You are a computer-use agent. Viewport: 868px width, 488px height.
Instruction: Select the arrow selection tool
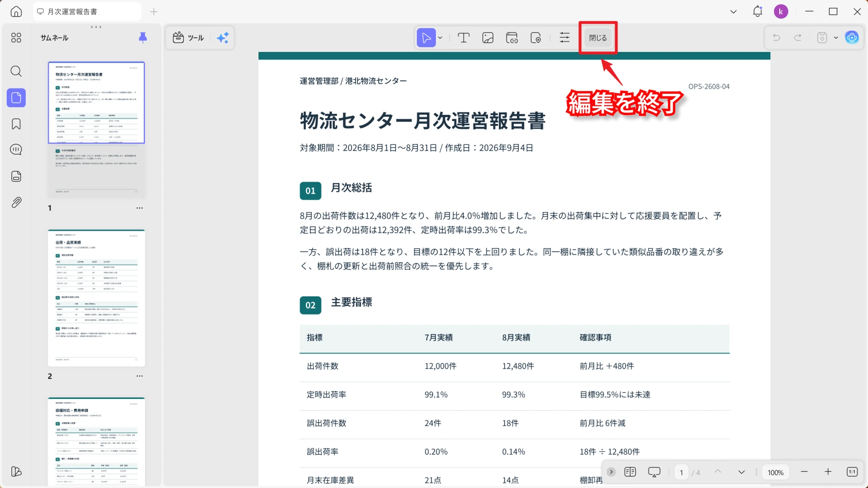[426, 38]
